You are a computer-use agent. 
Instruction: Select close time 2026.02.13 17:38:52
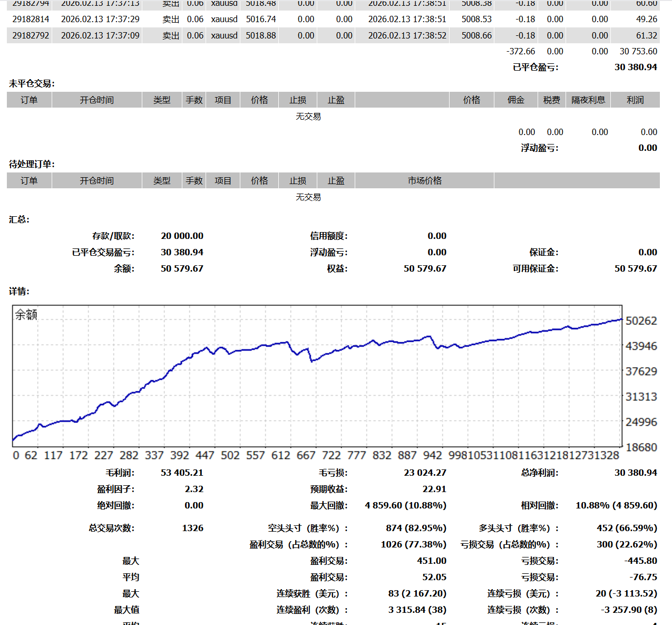[x=407, y=35]
